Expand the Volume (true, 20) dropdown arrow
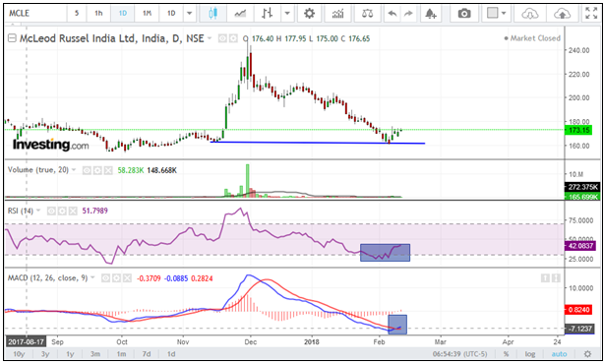This screenshot has height=364, width=604. point(74,170)
